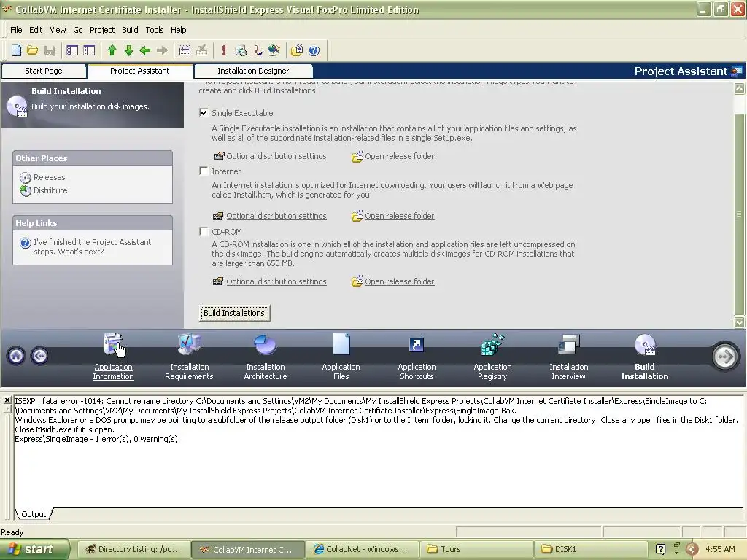This screenshot has height=560, width=747.
Task: Open the Build menu
Action: [x=130, y=30]
